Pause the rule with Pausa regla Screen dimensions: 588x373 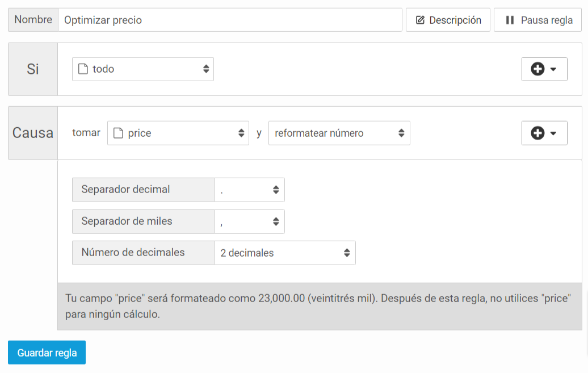537,20
